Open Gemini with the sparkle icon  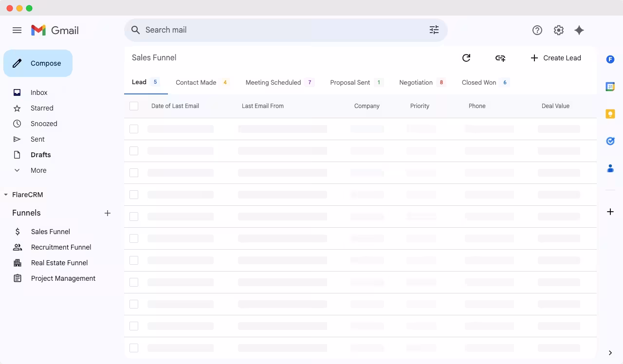(579, 30)
